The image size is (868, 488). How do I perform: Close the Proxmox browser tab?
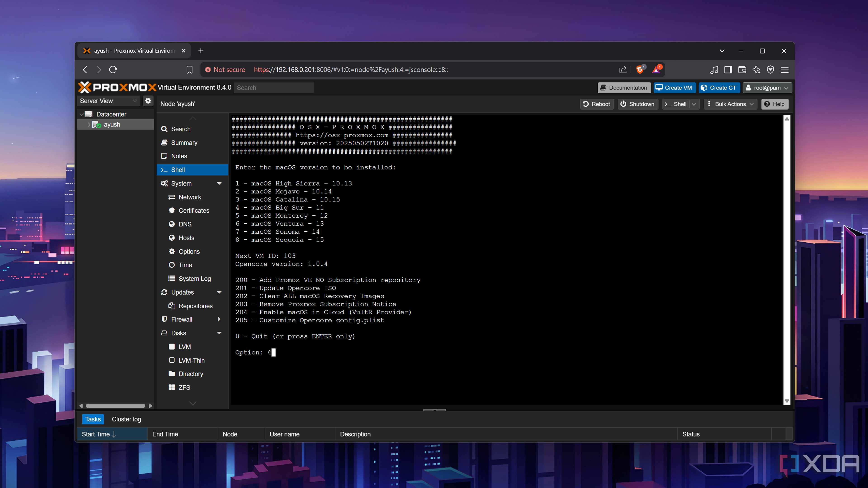click(183, 51)
